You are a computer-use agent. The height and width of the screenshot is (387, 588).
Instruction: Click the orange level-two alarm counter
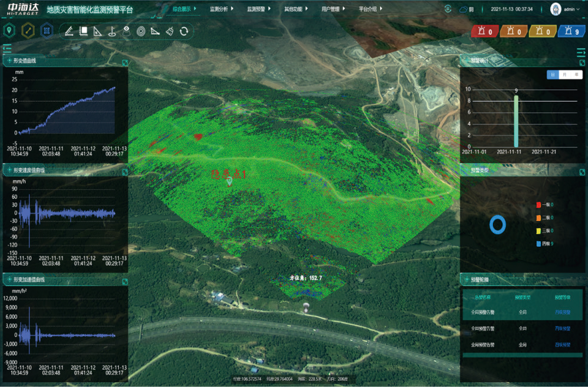(x=513, y=31)
